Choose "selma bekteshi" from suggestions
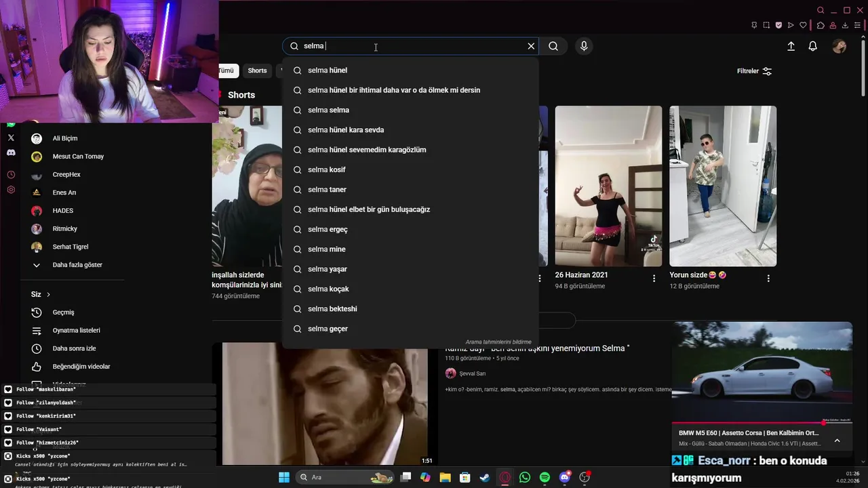Screen dimensions: 868x488 click(410, 309)
